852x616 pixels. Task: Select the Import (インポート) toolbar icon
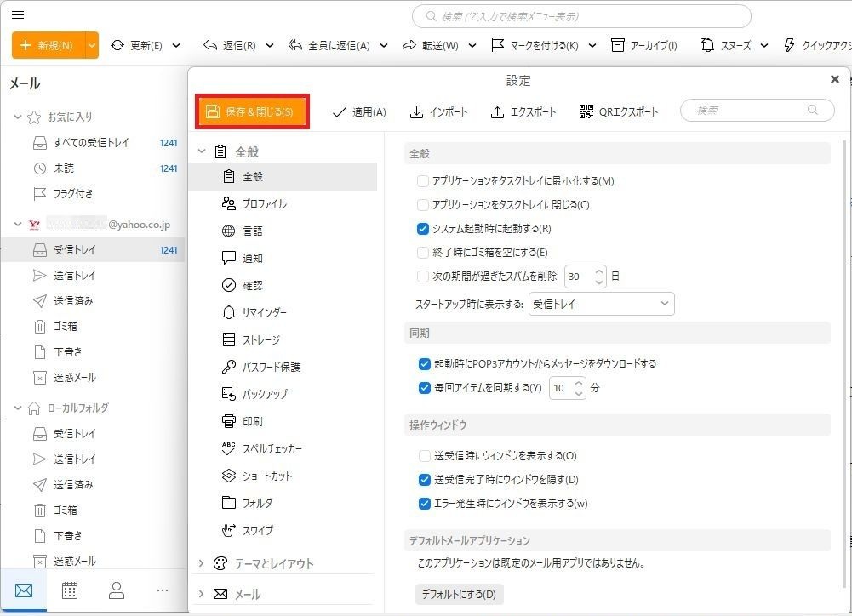click(x=417, y=112)
